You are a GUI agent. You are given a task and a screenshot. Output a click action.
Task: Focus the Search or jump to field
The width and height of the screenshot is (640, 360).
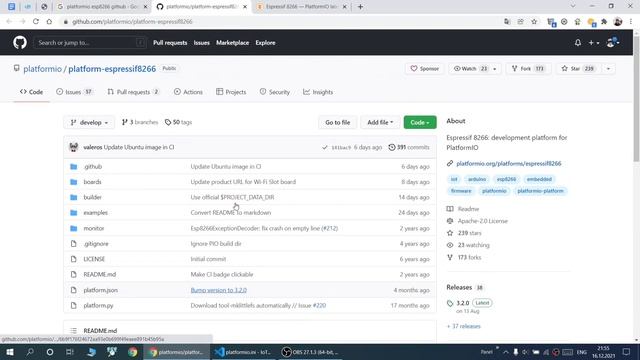[90, 42]
